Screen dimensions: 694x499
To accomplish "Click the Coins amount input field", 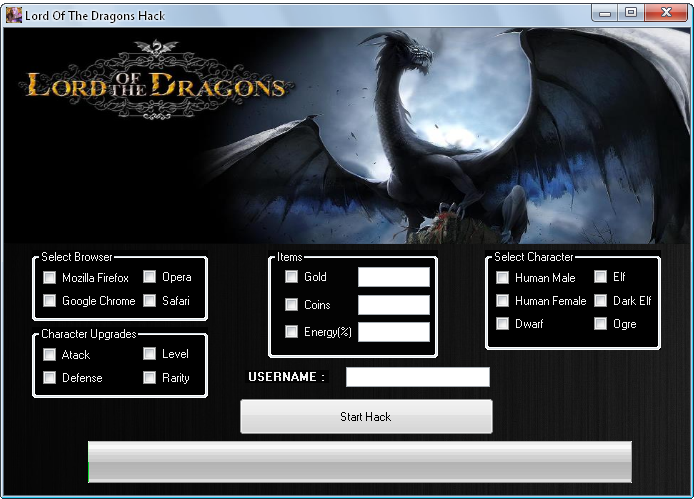I will point(393,305).
